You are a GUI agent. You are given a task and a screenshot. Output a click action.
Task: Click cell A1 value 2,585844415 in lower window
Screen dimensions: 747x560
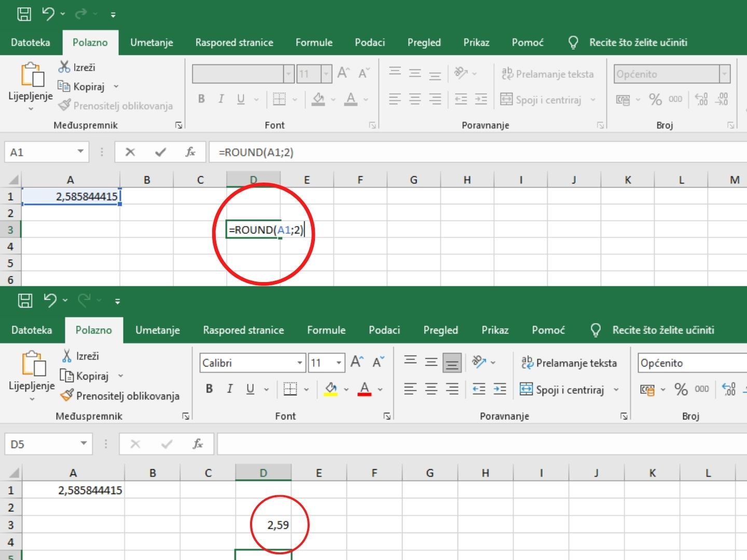coord(73,490)
